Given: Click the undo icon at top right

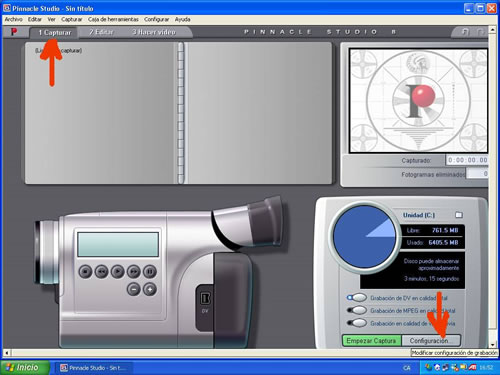Looking at the screenshot, I should pyautogui.click(x=465, y=32).
